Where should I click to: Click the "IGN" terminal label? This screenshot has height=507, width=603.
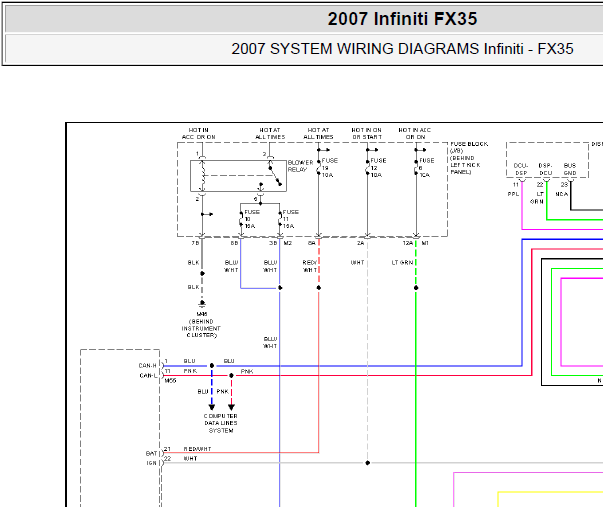coord(152,463)
